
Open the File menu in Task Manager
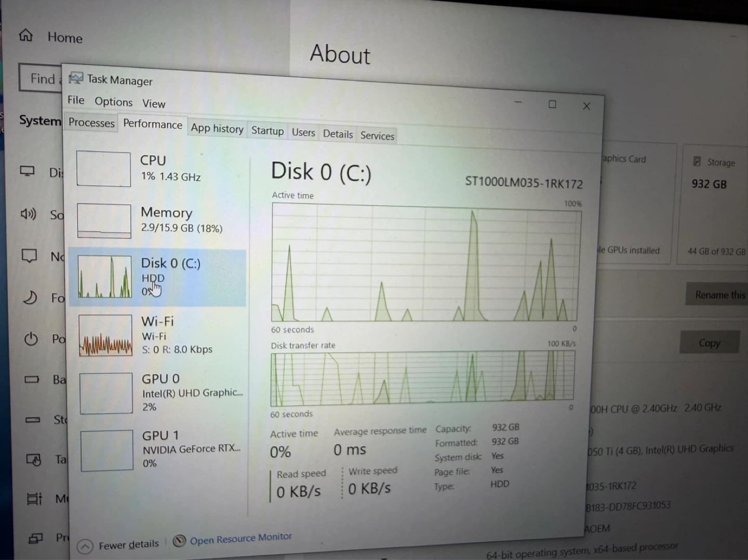coord(76,100)
